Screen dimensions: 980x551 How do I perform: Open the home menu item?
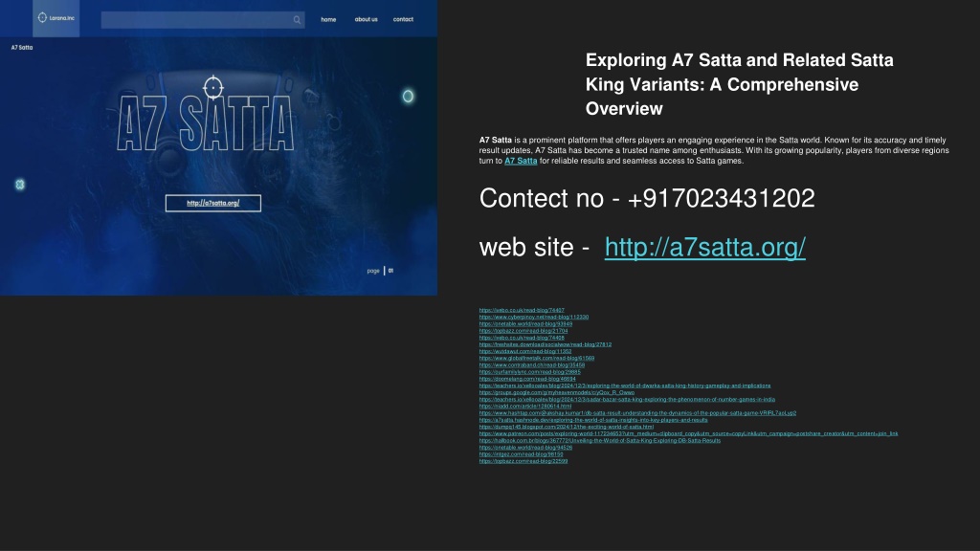tap(328, 19)
